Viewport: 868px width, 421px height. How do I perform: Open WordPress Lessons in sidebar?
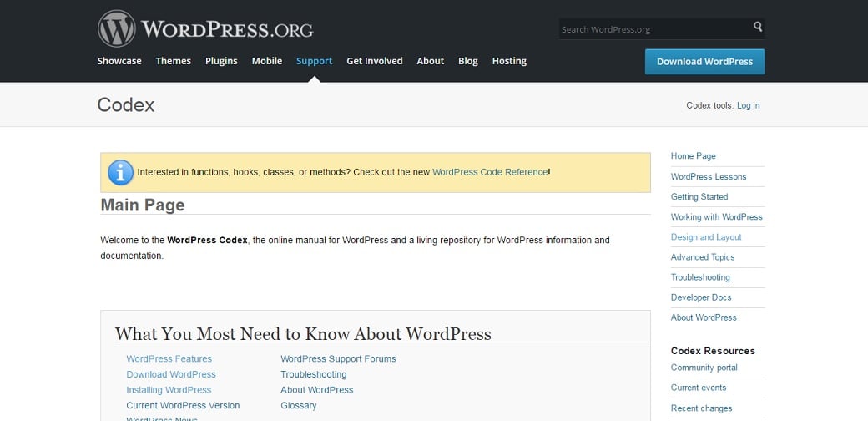pyautogui.click(x=709, y=176)
